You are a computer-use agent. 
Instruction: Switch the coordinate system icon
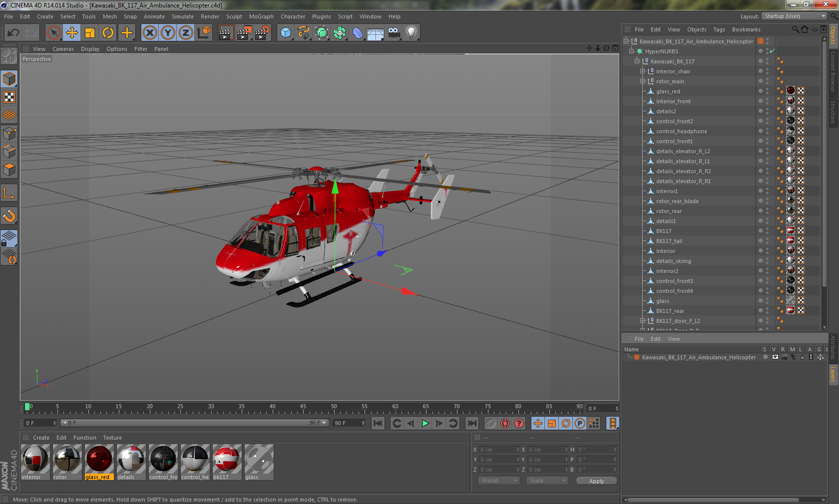[204, 33]
